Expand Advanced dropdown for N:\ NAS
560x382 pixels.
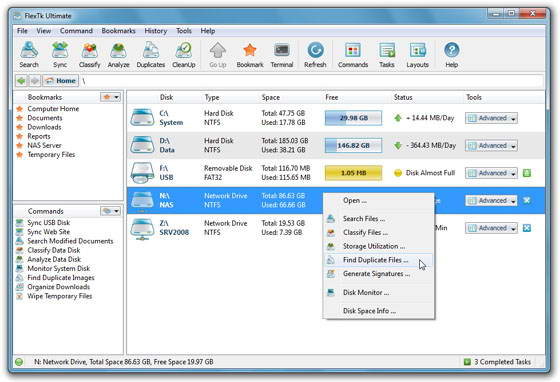pyautogui.click(x=491, y=201)
